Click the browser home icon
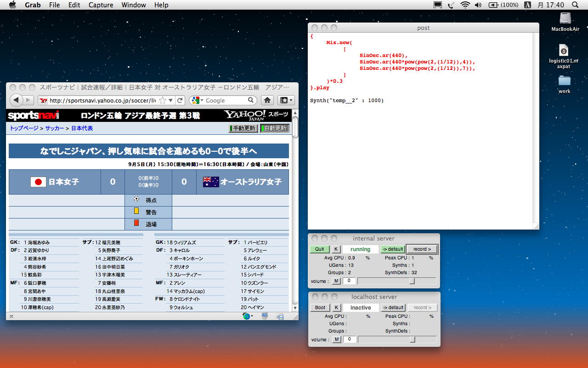Viewport: 588px width, 368px height. (x=267, y=100)
